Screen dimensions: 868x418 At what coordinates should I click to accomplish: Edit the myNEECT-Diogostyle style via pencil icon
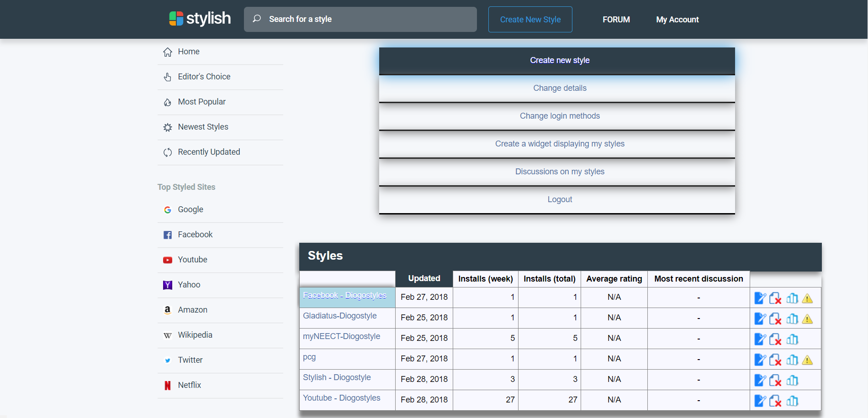pos(760,339)
